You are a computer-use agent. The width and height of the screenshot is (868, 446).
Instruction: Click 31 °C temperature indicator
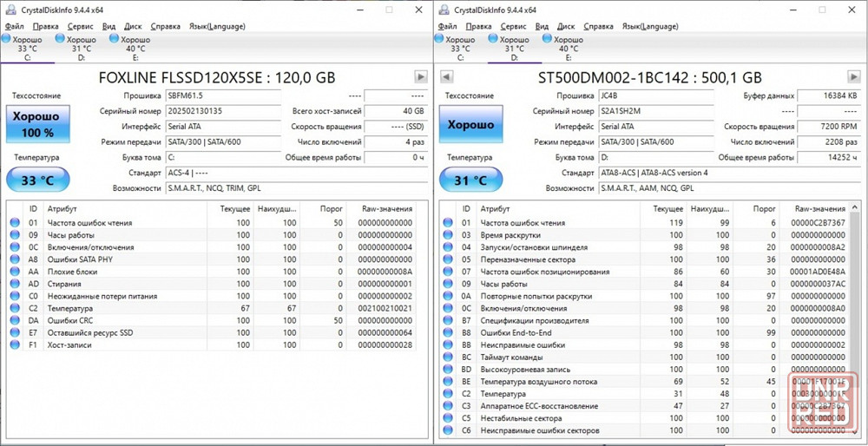click(x=470, y=180)
